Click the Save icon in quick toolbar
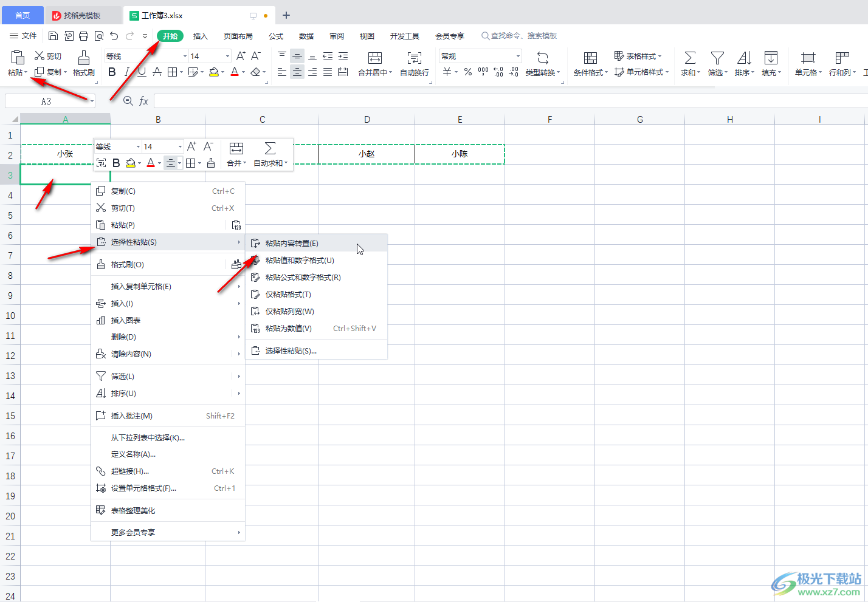The height and width of the screenshot is (602, 868). (x=53, y=36)
